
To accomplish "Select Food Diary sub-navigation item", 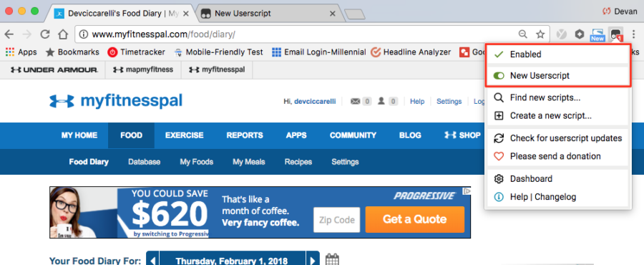I will (89, 162).
